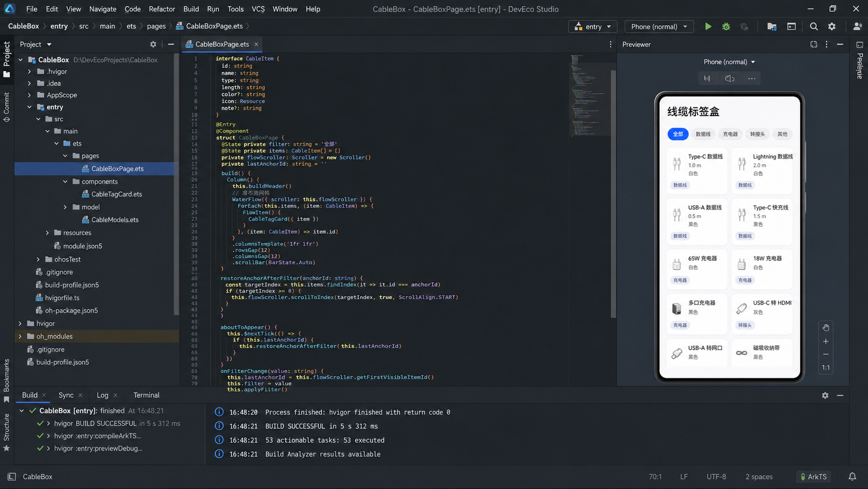The height and width of the screenshot is (489, 868).
Task: Open the Phone (normal) device dropdown in toolbar
Action: tap(659, 27)
